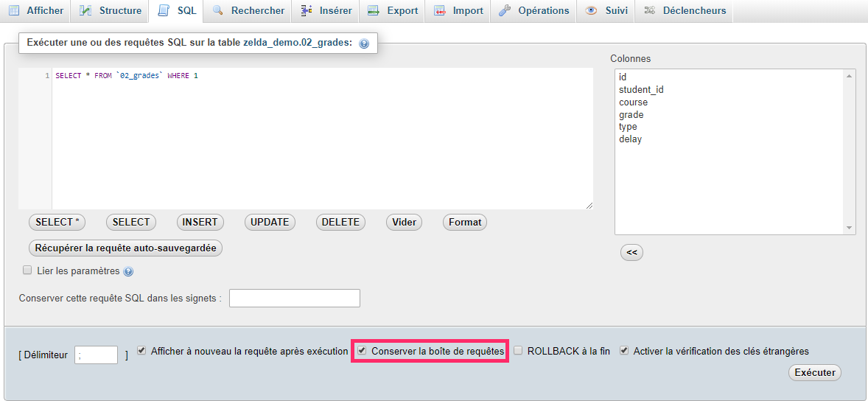The image size is (868, 401).
Task: Uncheck Conserver la boîte de requêtes
Action: (x=362, y=351)
